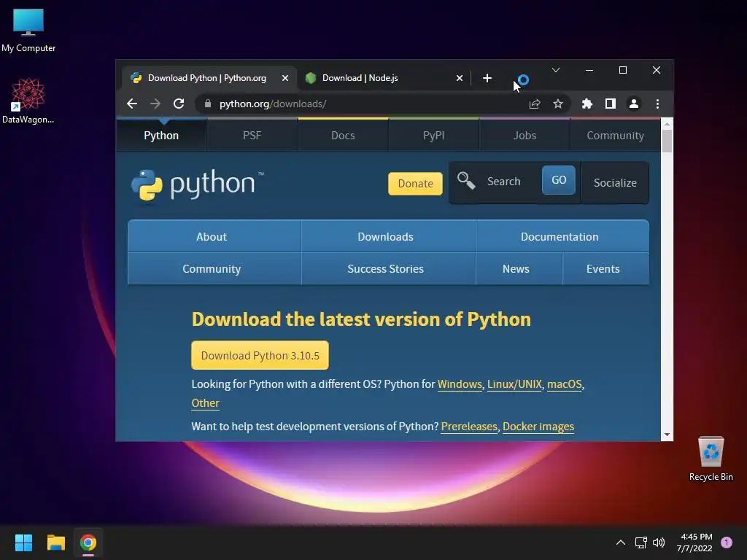This screenshot has height=560, width=747.
Task: Open the Docs top navigation tab
Action: tap(343, 135)
